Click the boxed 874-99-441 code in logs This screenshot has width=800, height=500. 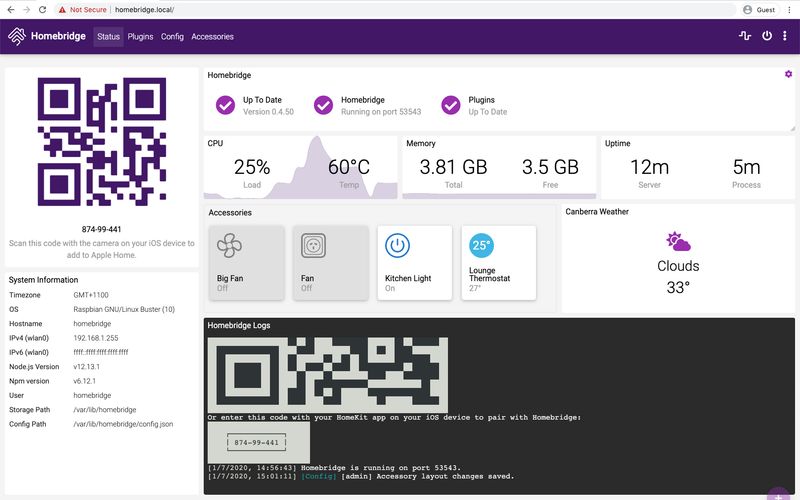[256, 442]
